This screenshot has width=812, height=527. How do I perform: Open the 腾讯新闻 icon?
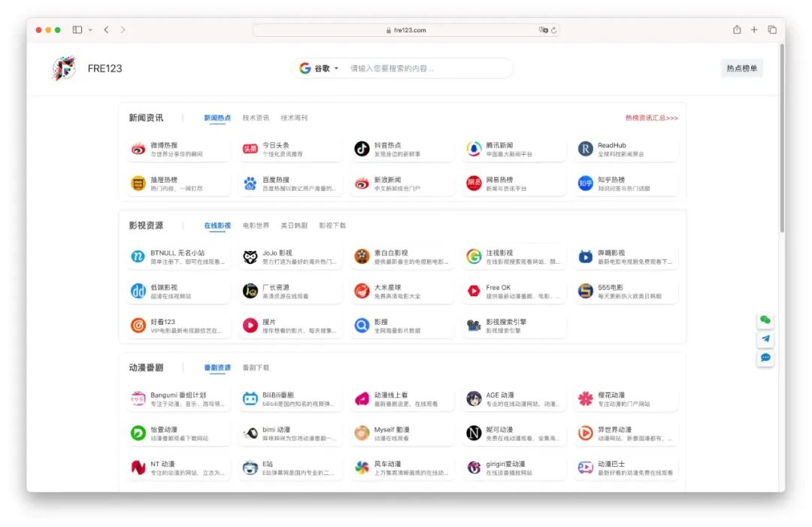pyautogui.click(x=474, y=149)
